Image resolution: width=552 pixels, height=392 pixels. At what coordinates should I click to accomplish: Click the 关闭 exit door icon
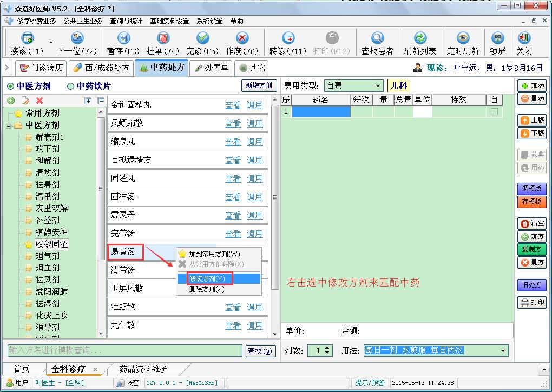(524, 38)
